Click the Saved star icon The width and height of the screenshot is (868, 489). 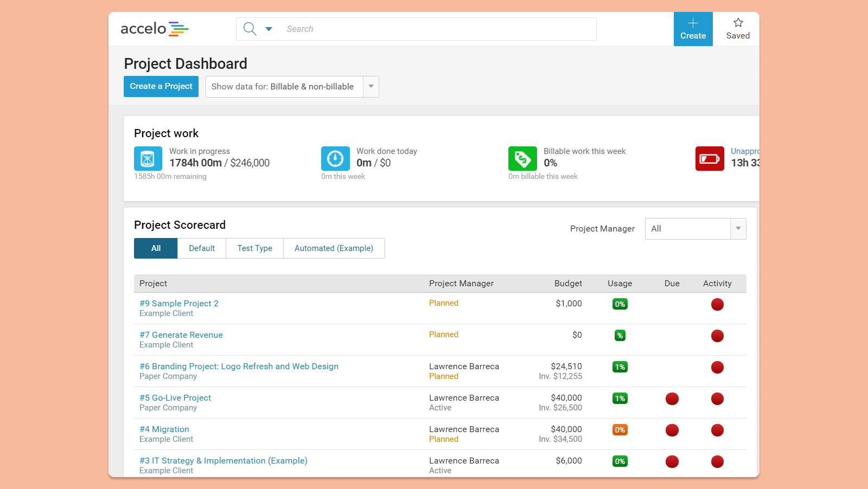tap(738, 23)
